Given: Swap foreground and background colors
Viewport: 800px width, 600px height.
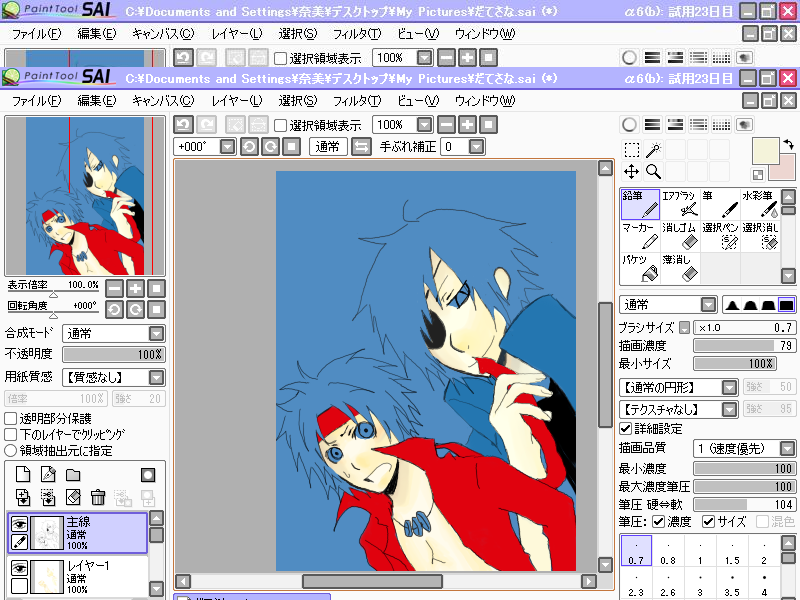Looking at the screenshot, I should tap(789, 145).
